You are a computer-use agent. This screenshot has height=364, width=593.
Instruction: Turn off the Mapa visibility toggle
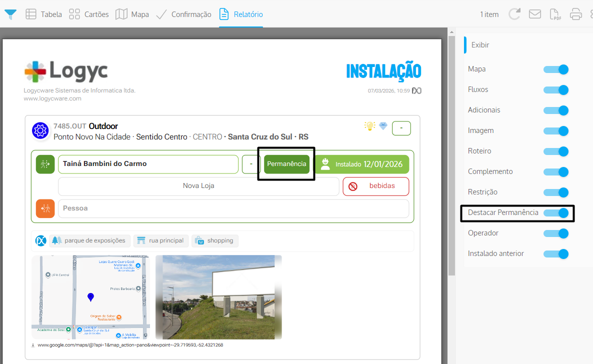pyautogui.click(x=556, y=69)
